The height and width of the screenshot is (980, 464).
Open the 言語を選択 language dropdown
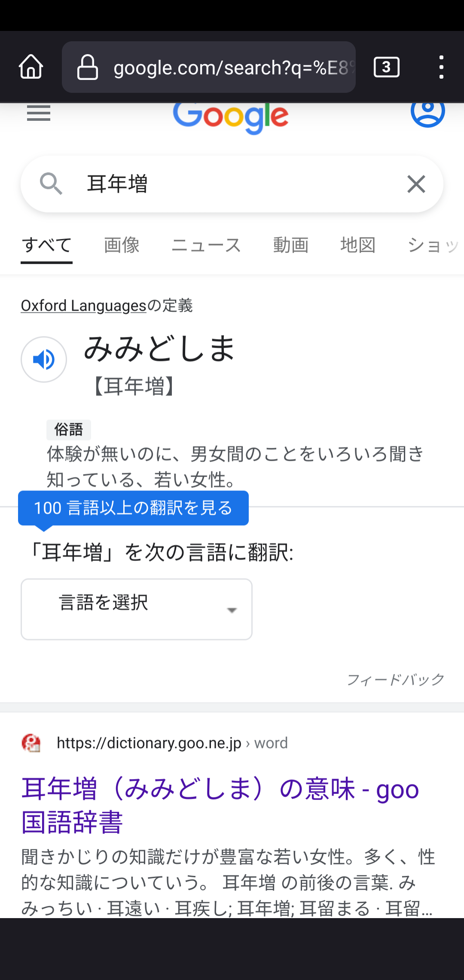coord(137,609)
